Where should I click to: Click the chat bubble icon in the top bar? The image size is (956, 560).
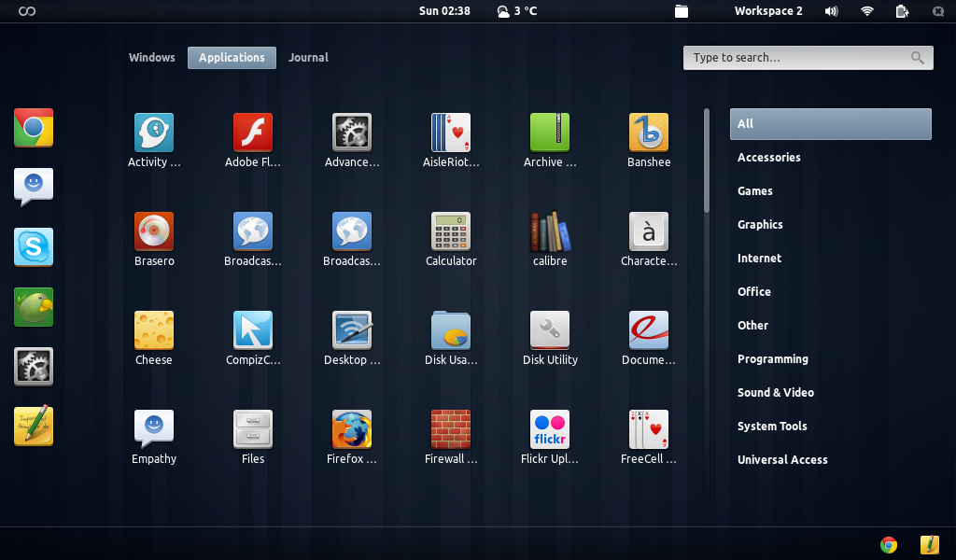938,11
